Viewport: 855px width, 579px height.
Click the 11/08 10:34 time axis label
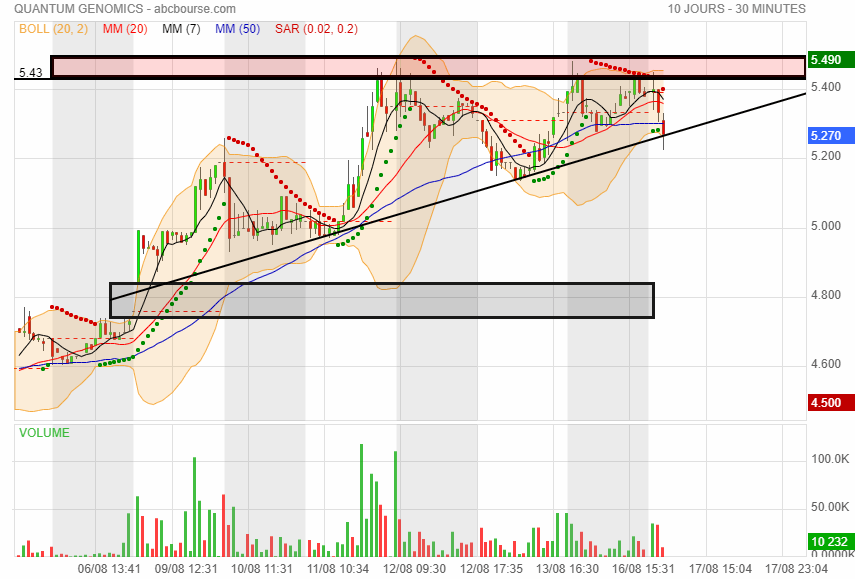tap(338, 569)
